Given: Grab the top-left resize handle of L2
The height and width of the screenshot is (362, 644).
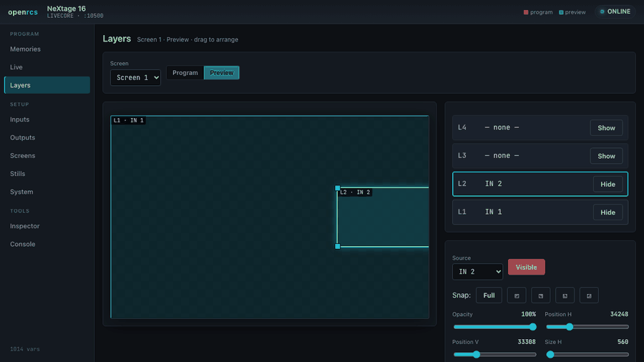Looking at the screenshot, I should [x=337, y=188].
